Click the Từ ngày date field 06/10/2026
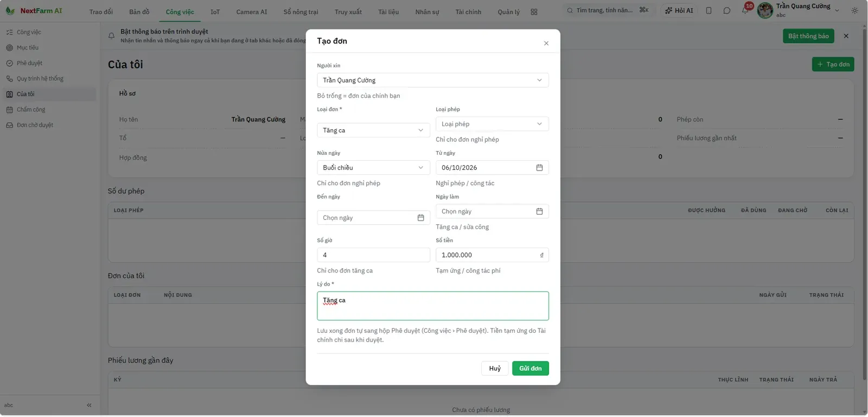This screenshot has width=868, height=417. (492, 168)
